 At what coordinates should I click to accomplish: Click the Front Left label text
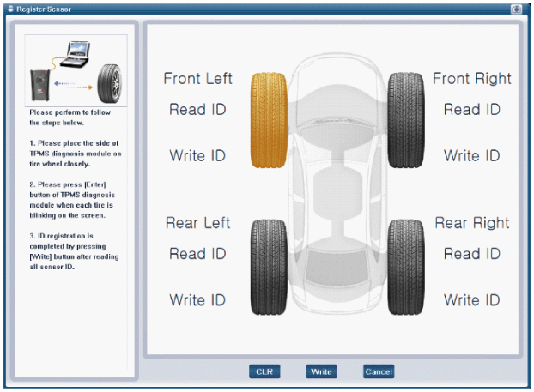(x=197, y=79)
